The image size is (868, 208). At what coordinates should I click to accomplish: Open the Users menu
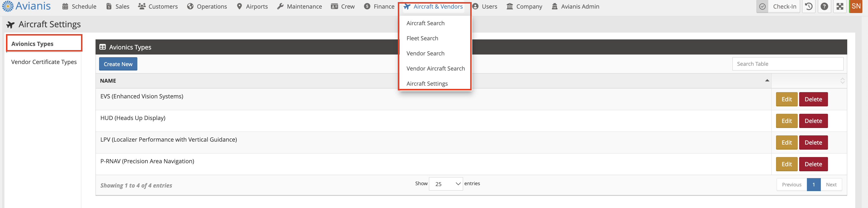[x=484, y=7]
